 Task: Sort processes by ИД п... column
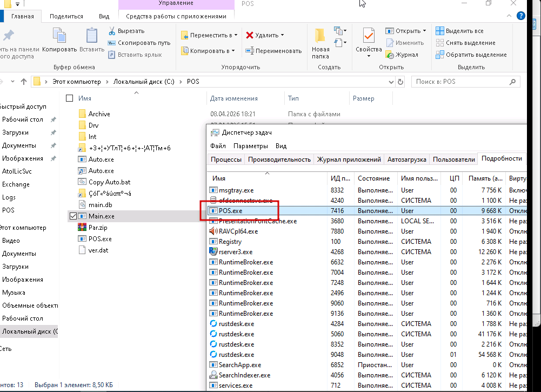(340, 178)
